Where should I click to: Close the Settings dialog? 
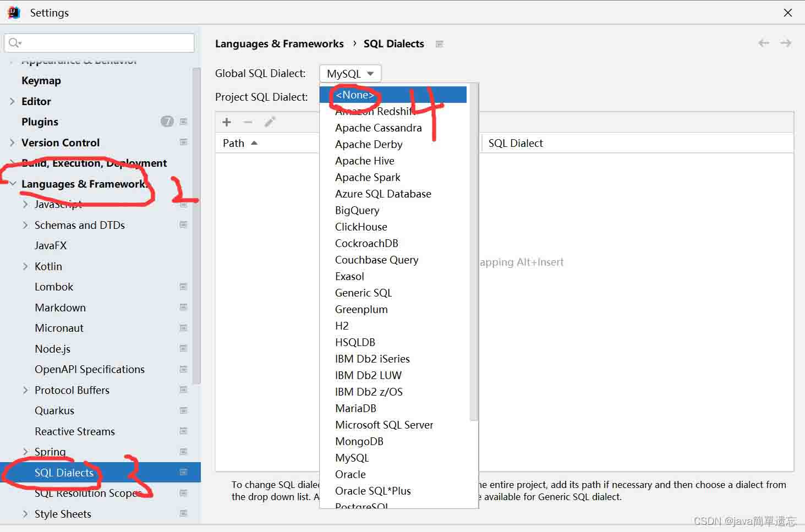(788, 13)
